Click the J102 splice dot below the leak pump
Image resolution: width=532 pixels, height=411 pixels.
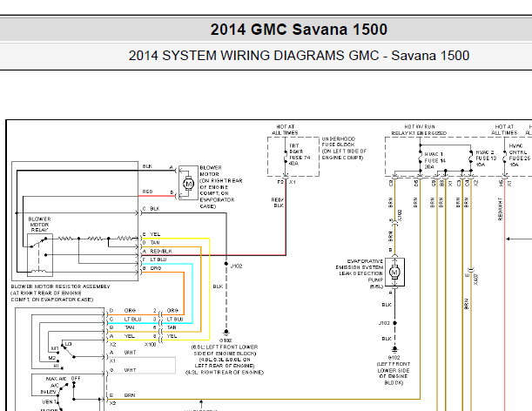[x=394, y=323]
